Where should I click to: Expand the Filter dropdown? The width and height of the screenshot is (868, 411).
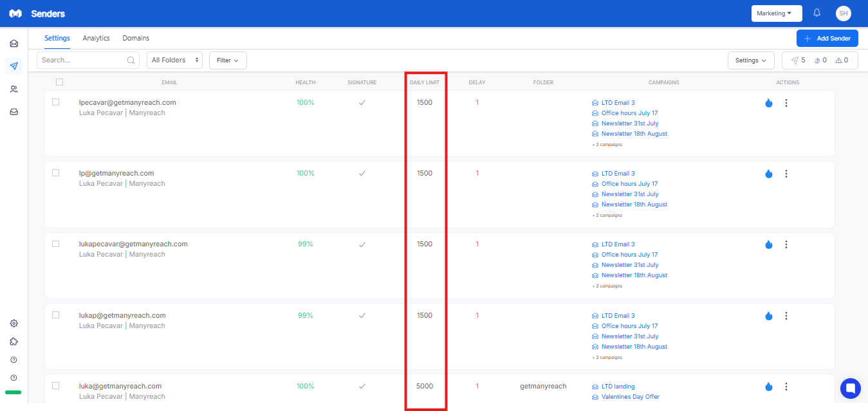coord(228,60)
